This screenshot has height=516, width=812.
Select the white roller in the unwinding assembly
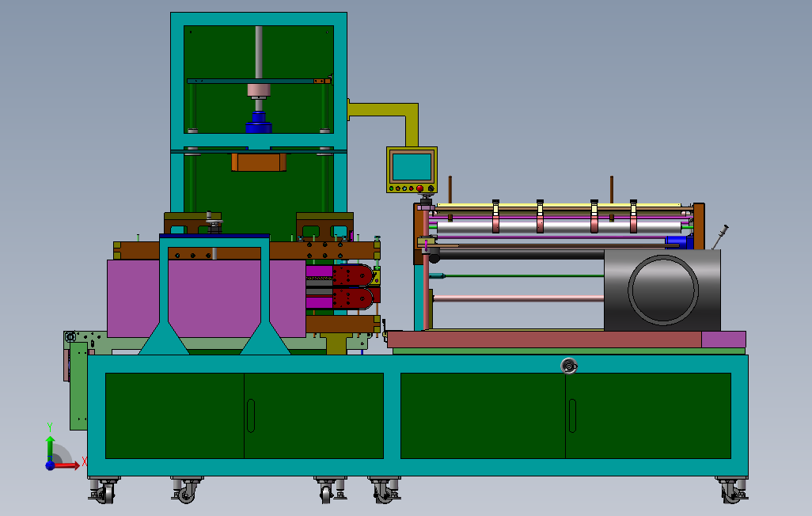(x=560, y=228)
